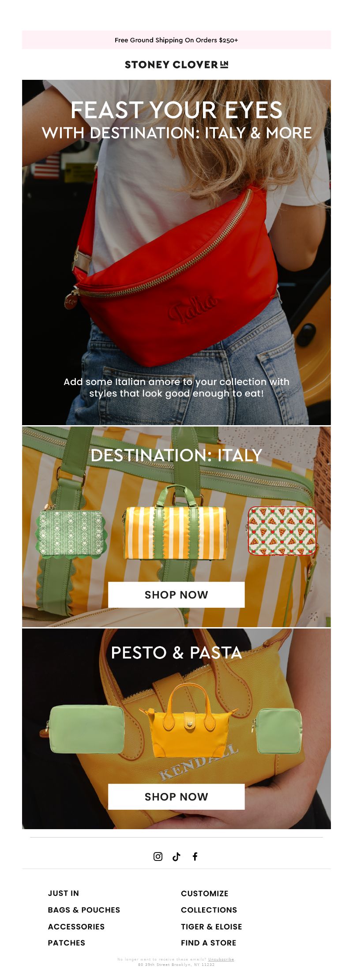Image resolution: width=353 pixels, height=980 pixels.
Task: Select the Find A Store link
Action: point(209,943)
